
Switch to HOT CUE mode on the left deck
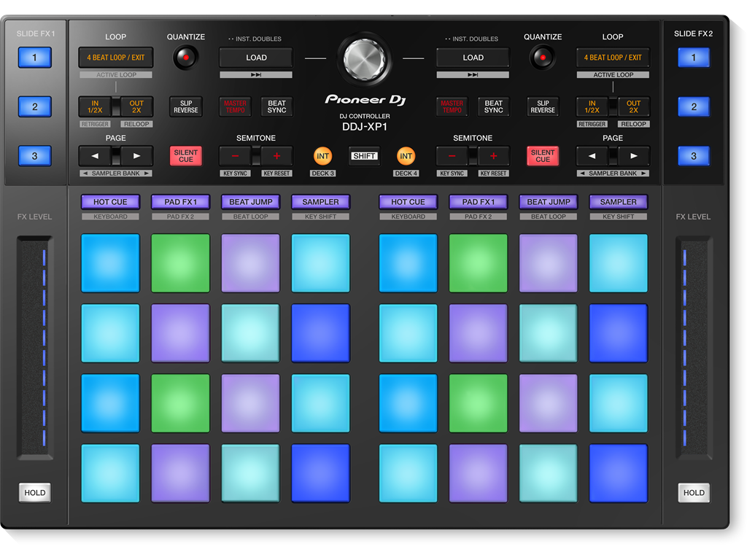[110, 202]
